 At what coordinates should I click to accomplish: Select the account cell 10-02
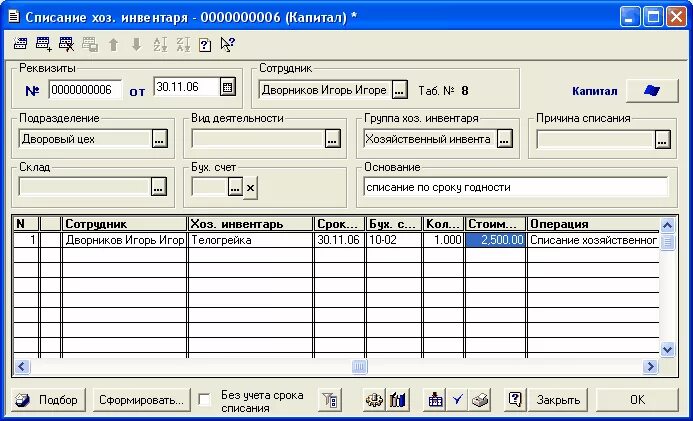pos(394,240)
